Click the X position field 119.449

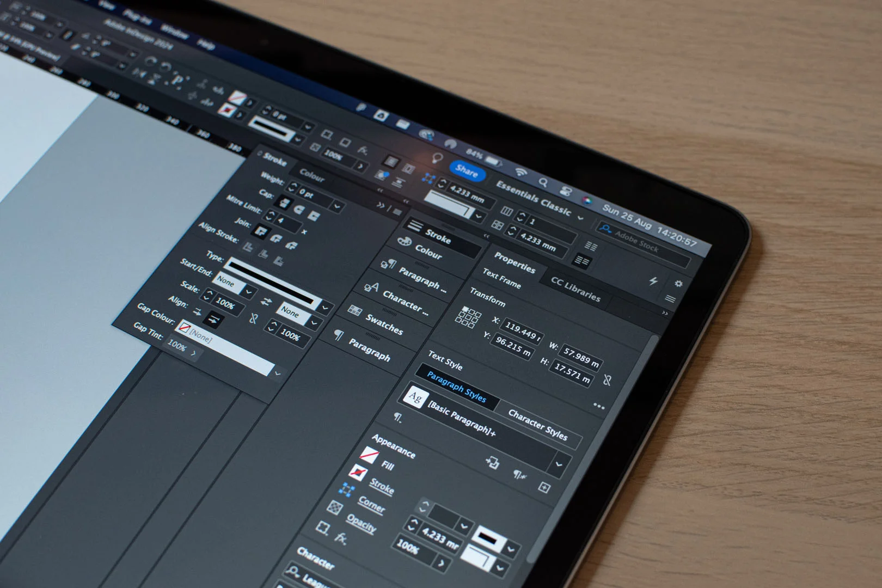pos(522,332)
